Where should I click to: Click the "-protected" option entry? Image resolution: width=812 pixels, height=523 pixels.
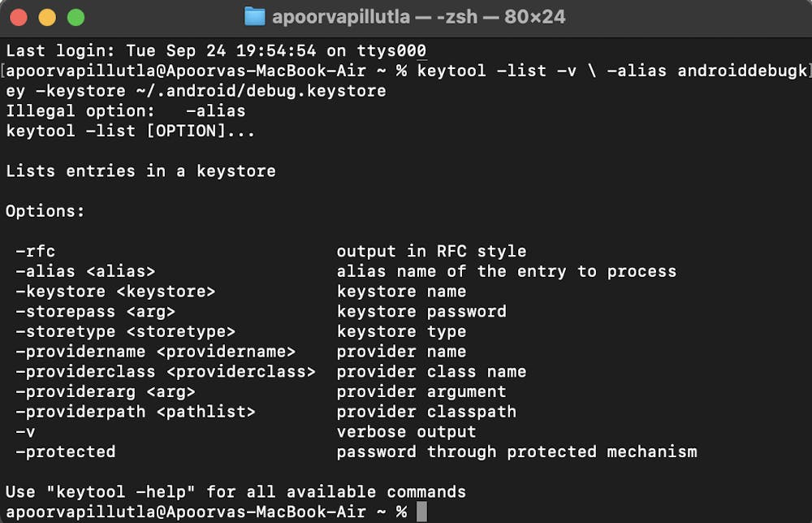tap(65, 452)
